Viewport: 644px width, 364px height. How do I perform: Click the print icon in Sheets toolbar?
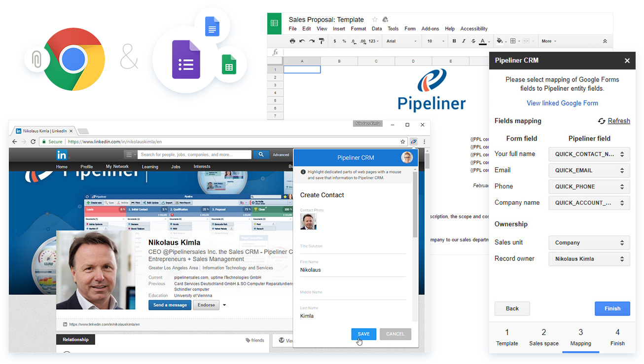click(292, 41)
